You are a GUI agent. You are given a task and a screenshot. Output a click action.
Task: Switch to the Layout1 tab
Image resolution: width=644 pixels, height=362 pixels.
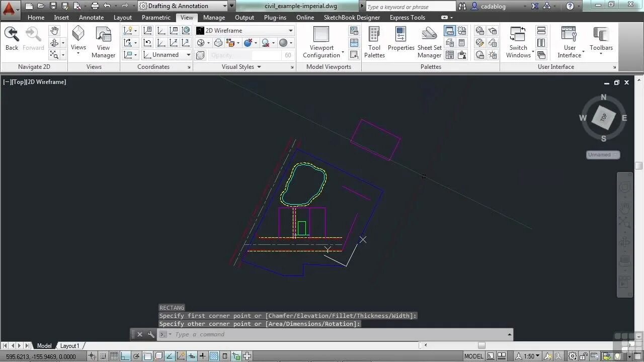point(69,345)
